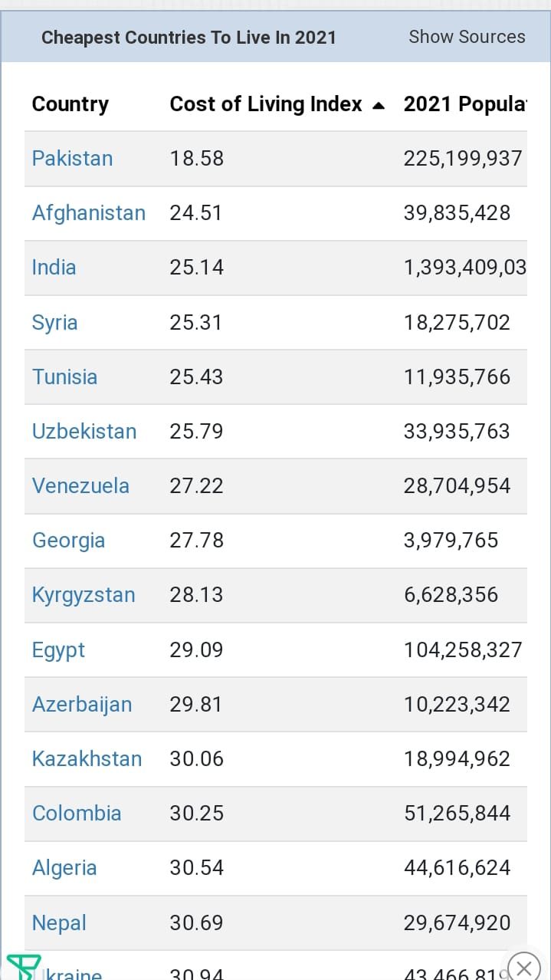Open the Kyrgyzstan link
Screen dimensions: 551x980
(x=84, y=595)
